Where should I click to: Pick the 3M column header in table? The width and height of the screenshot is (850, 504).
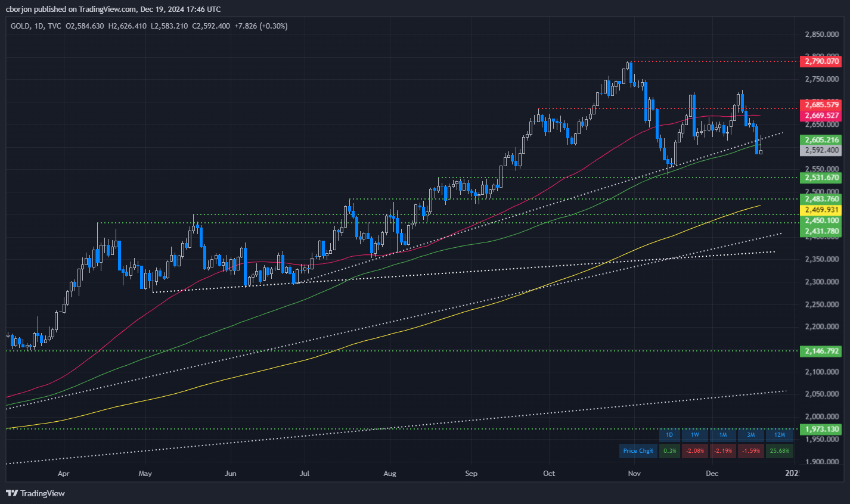click(751, 435)
